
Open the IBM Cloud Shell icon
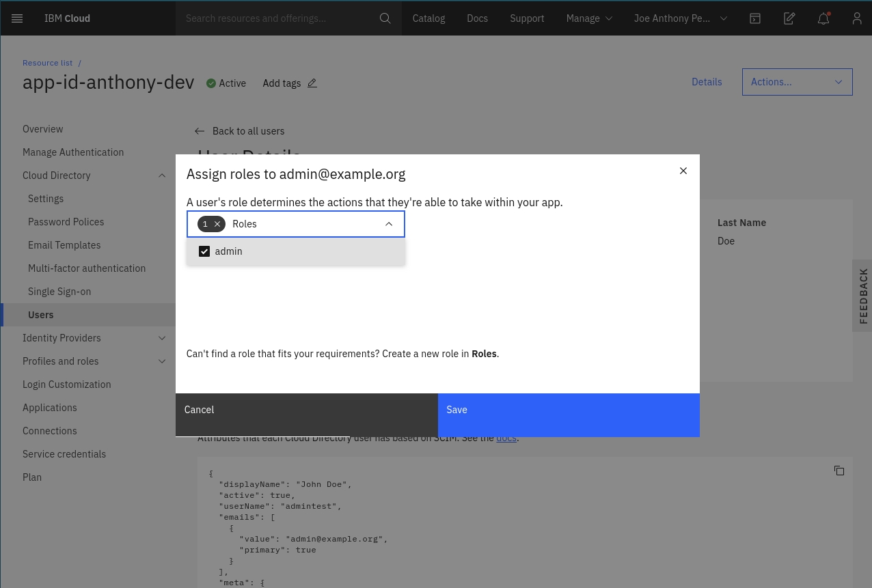(x=755, y=18)
